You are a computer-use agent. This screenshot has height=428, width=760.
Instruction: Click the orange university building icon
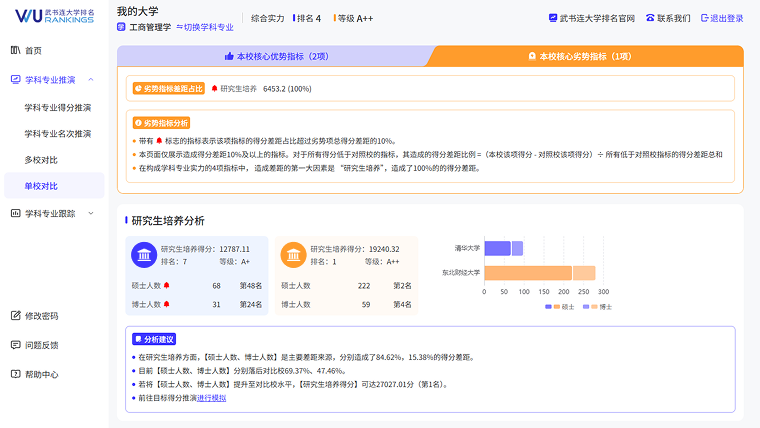[x=293, y=255]
